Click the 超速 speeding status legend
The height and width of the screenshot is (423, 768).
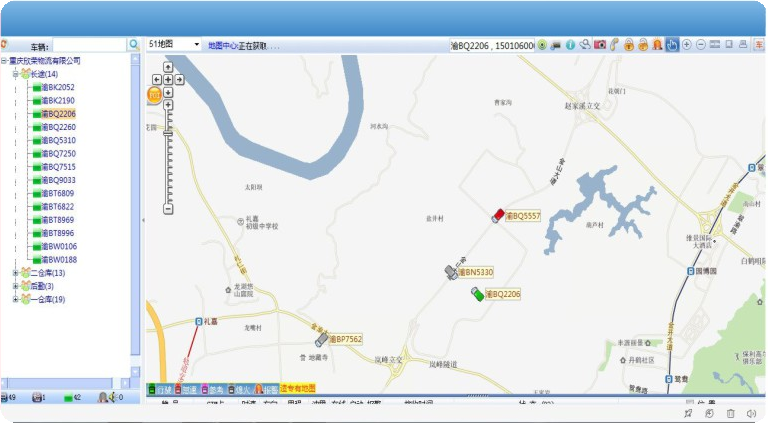[186, 390]
